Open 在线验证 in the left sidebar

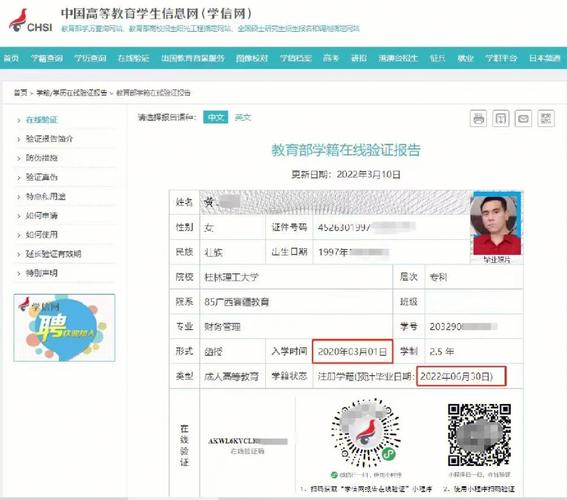(x=42, y=120)
